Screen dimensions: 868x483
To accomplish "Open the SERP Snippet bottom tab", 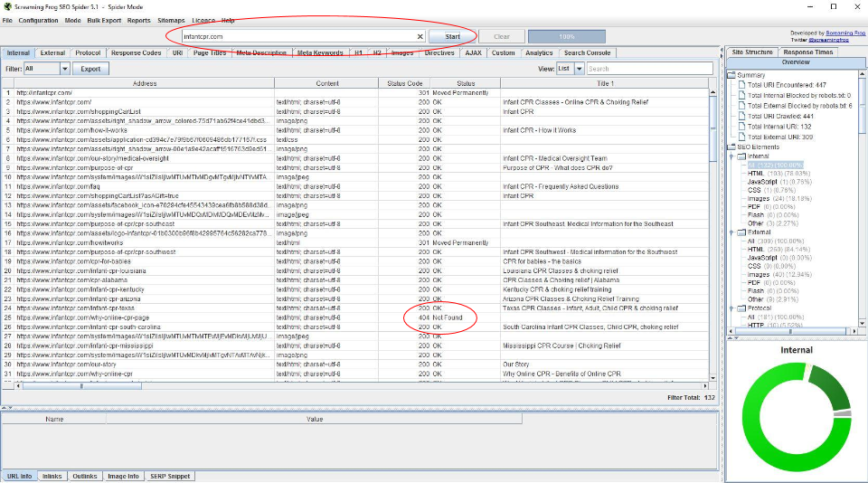I will click(x=170, y=477).
